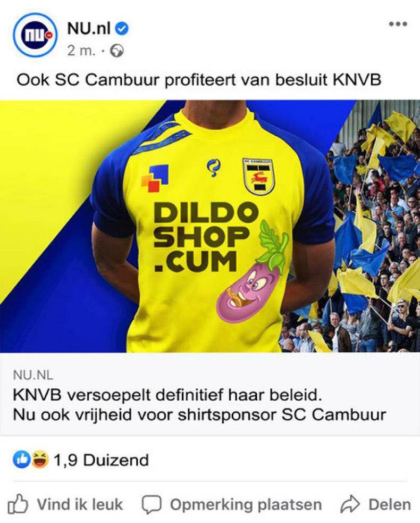The width and height of the screenshot is (420, 523).
Task: Click the blue thumbs-up reaction icon
Action: [22, 460]
